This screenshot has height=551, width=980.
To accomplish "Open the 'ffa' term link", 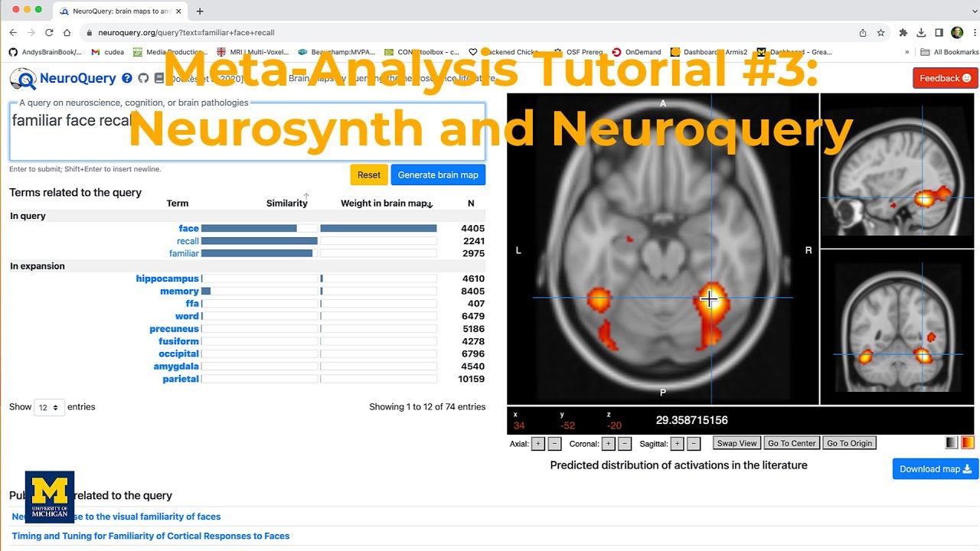I will (x=192, y=304).
